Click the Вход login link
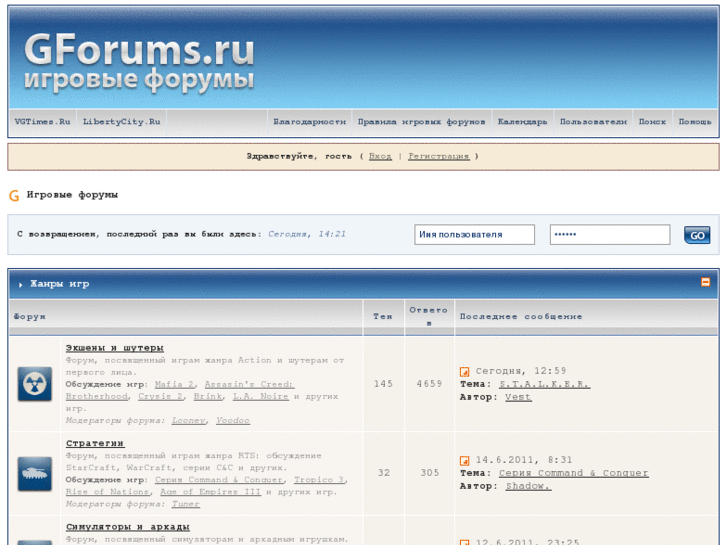This screenshot has height=545, width=727. [x=380, y=156]
